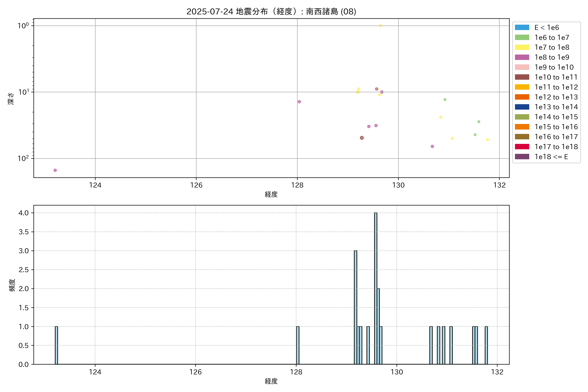Click the green 1e6 to 1e7 swatch
Screen dimensions: 588x392
pyautogui.click(x=522, y=38)
